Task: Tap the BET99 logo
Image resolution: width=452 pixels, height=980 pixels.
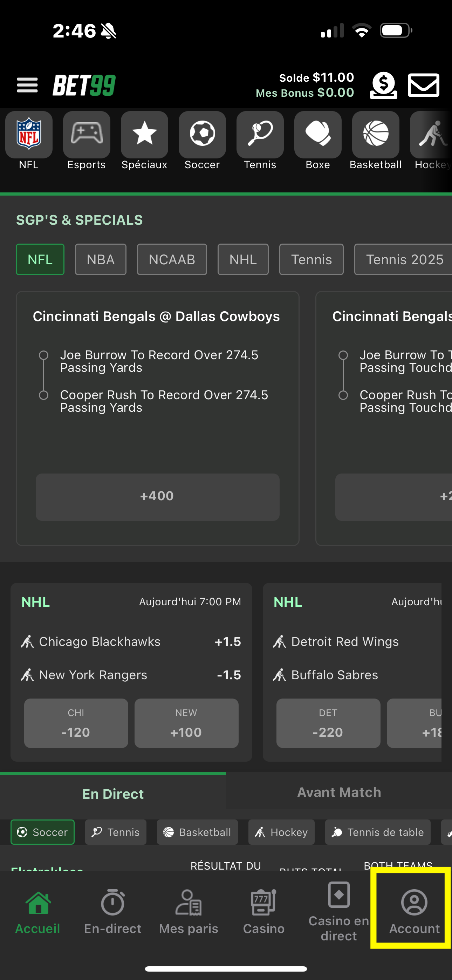Action: click(x=84, y=85)
